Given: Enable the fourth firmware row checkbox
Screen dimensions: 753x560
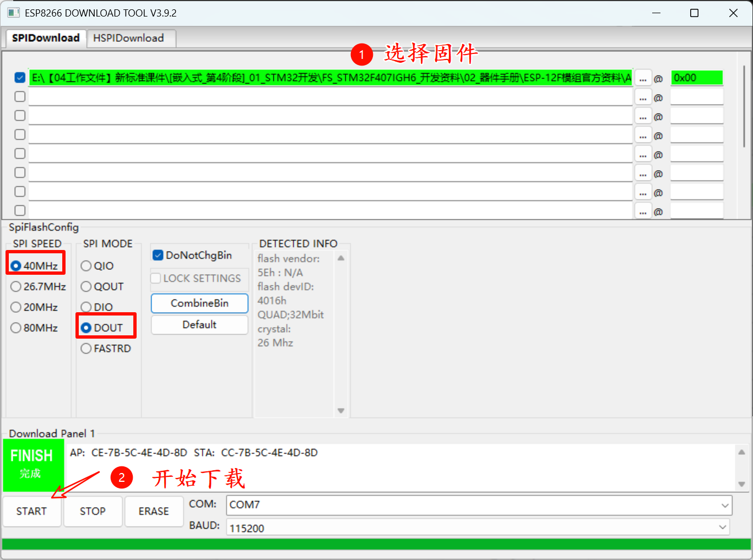Looking at the screenshot, I should click(20, 134).
